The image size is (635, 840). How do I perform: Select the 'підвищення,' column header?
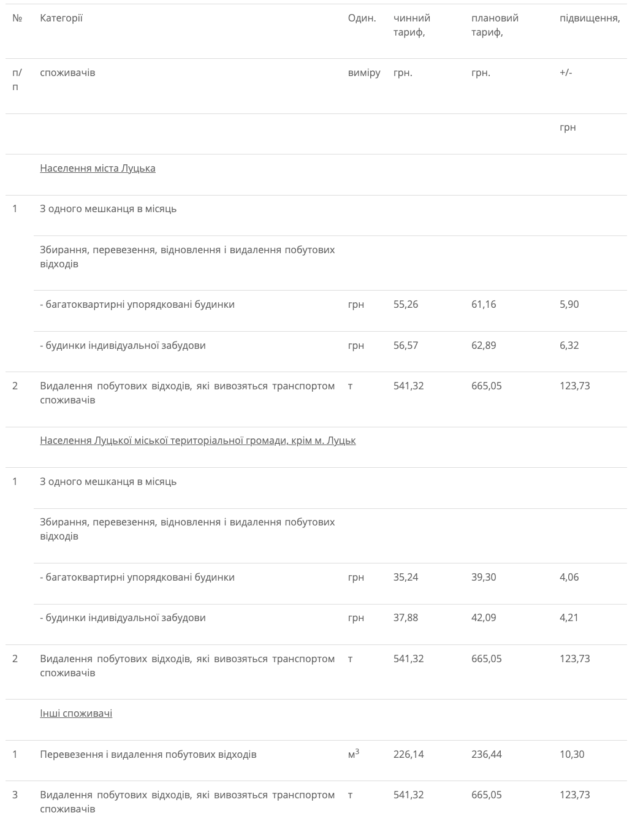(x=590, y=18)
